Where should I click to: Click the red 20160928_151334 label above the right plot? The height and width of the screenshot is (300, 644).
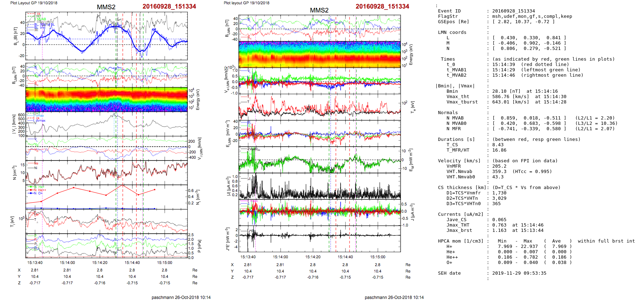(382, 6)
